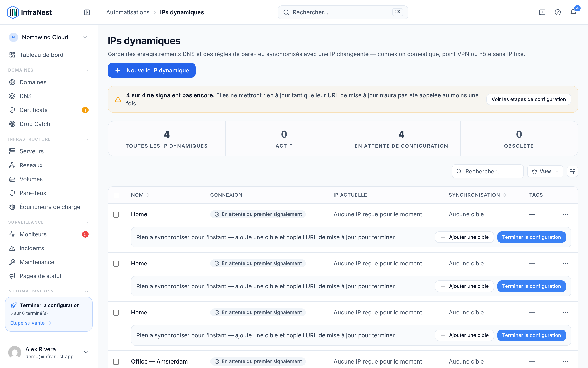Open the feedback message icon

(542, 12)
